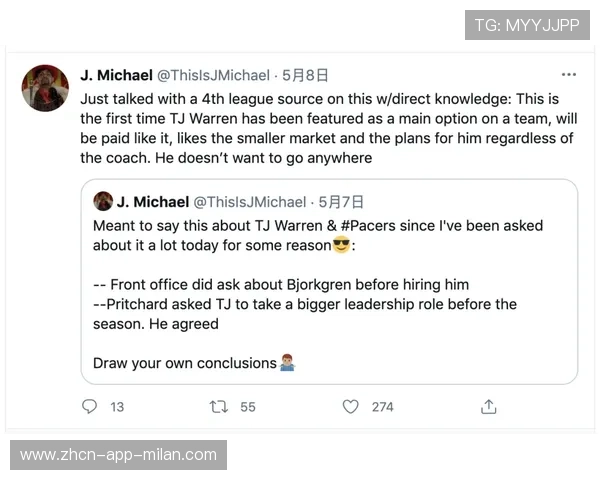Click the shrug emoji after 'Draw your own conclusions'

(286, 363)
